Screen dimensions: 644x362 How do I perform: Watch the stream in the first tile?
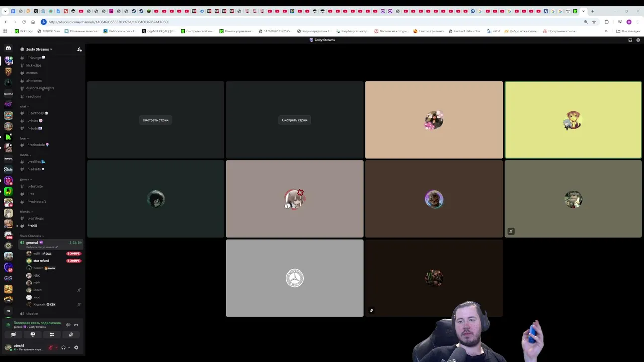(155, 120)
